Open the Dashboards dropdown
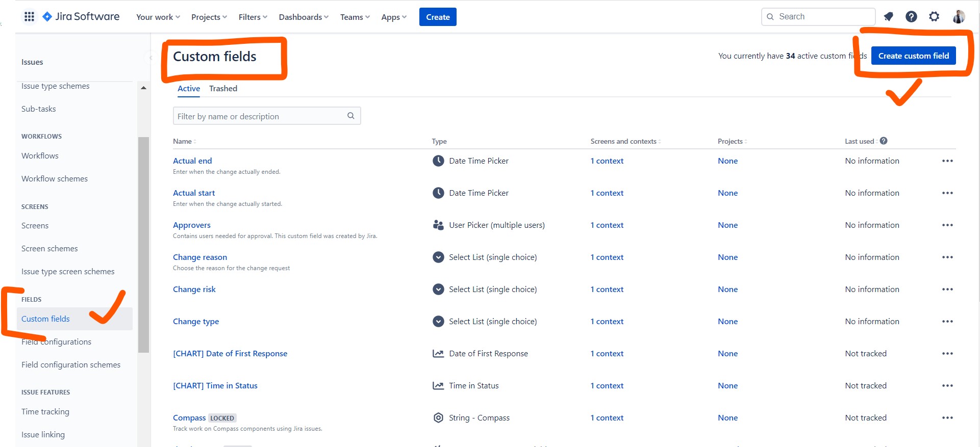980x447 pixels. click(x=303, y=17)
